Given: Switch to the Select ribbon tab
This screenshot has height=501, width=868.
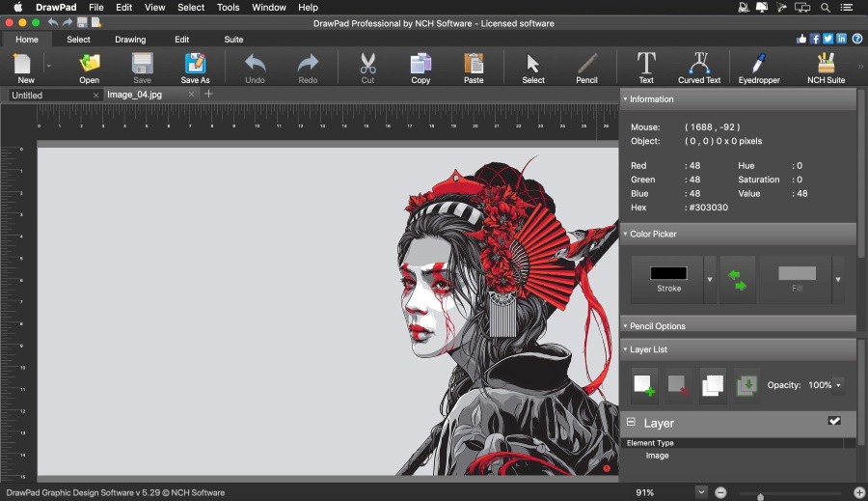Looking at the screenshot, I should [x=78, y=40].
